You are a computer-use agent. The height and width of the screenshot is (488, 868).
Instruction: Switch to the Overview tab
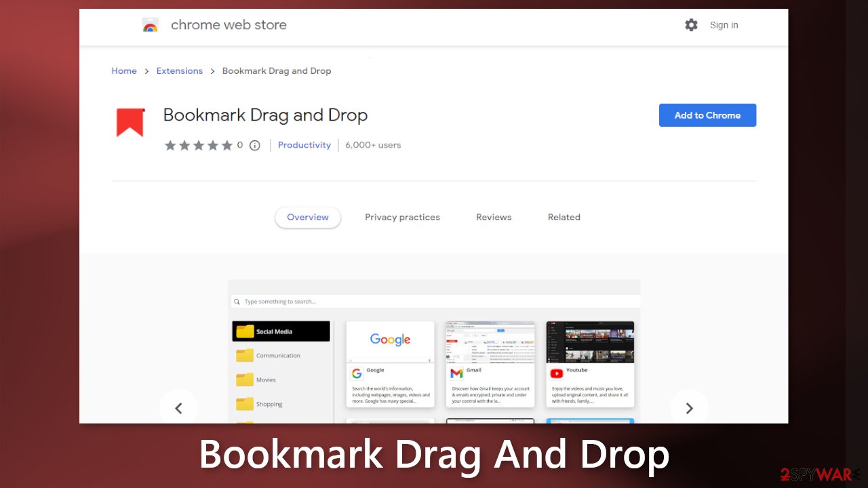tap(307, 218)
